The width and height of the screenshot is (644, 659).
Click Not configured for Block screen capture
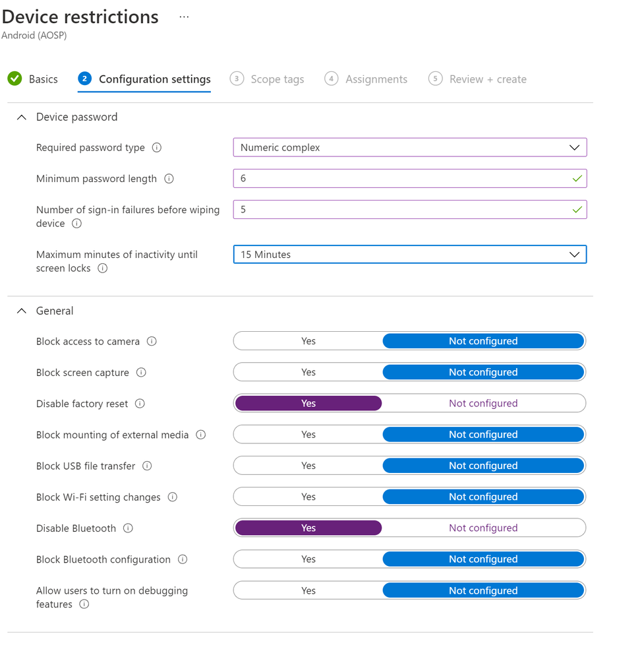pyautogui.click(x=483, y=372)
